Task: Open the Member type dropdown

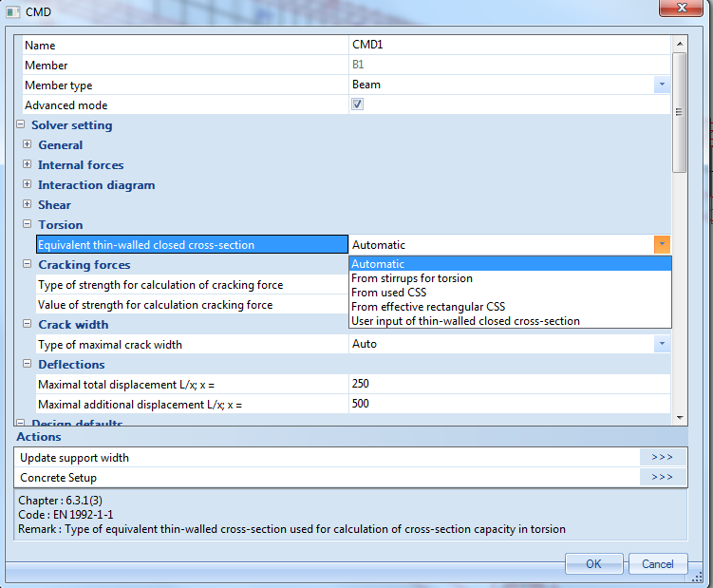Action: pyautogui.click(x=662, y=85)
